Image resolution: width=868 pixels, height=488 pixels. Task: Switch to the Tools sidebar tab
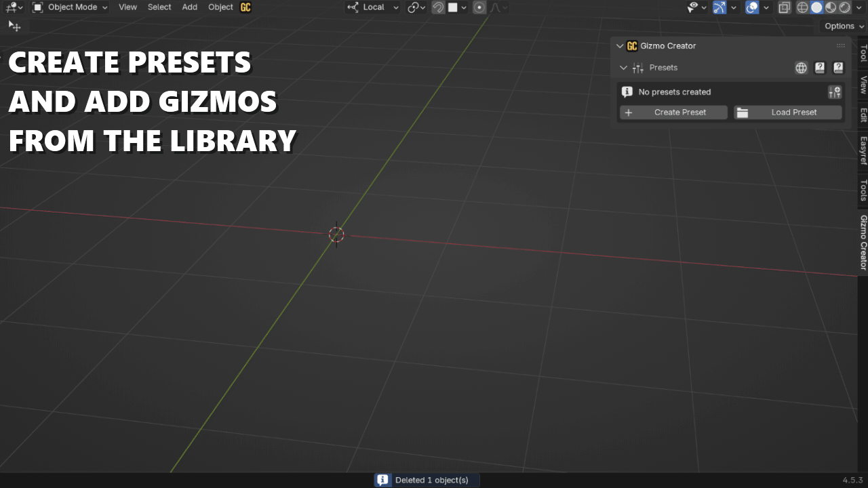[x=863, y=190]
